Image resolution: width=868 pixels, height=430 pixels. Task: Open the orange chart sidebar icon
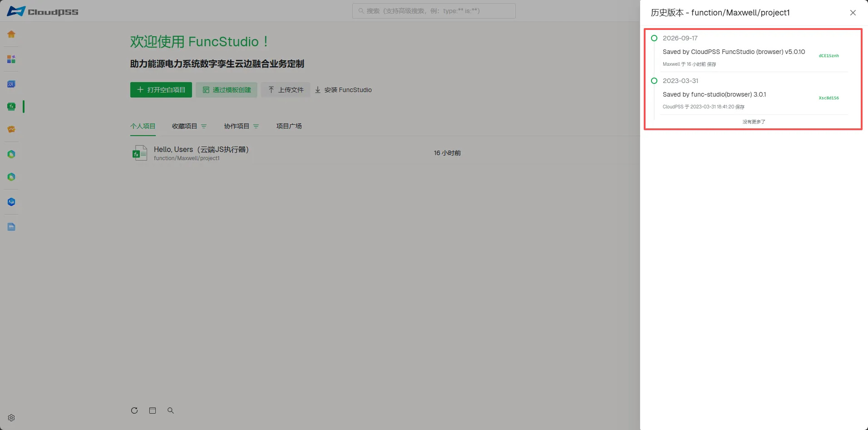11,129
